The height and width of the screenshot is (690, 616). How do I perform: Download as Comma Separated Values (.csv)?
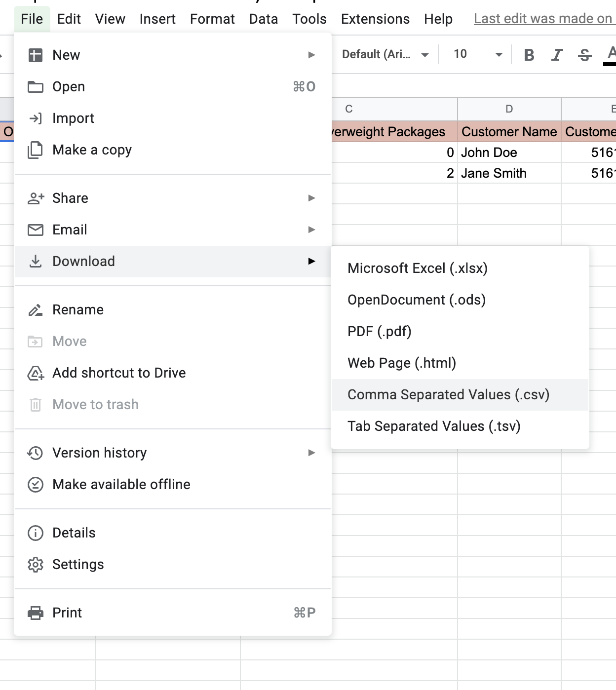pos(448,394)
